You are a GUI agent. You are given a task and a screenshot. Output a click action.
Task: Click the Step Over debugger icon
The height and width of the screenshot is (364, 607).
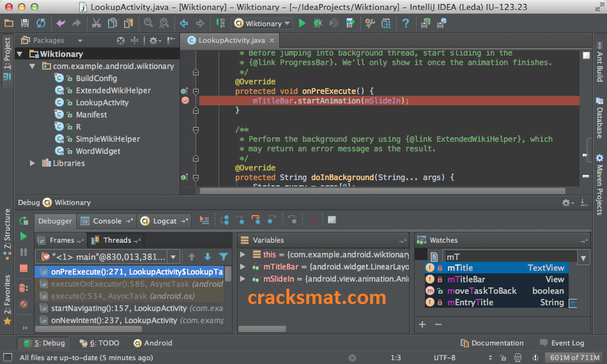[x=224, y=220]
